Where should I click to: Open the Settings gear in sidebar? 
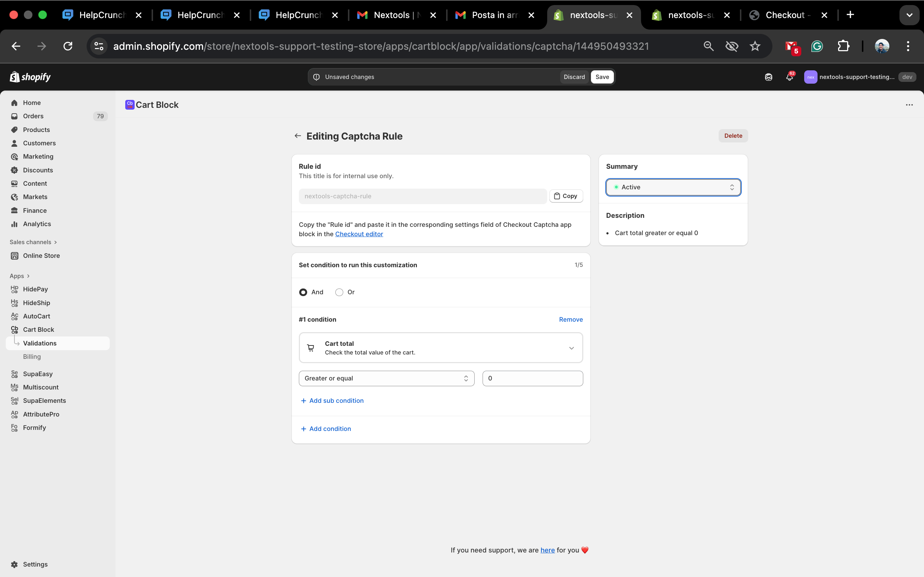pos(14,564)
